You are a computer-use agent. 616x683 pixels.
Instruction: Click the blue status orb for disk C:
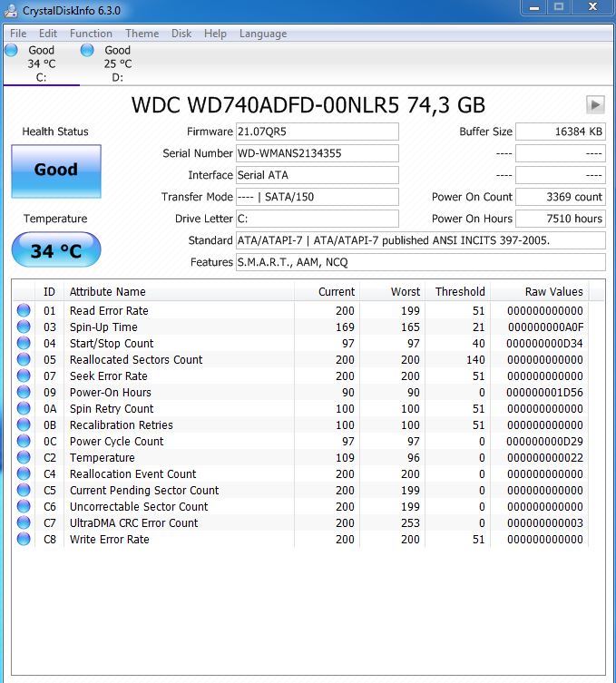click(11, 50)
